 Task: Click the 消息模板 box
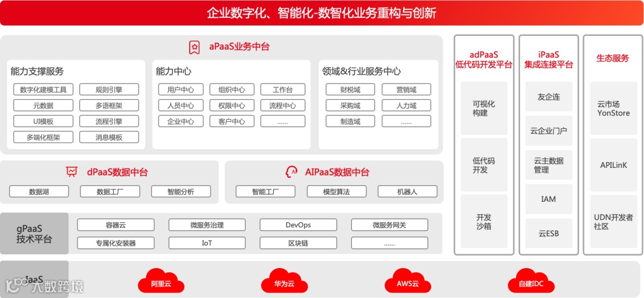click(x=109, y=137)
